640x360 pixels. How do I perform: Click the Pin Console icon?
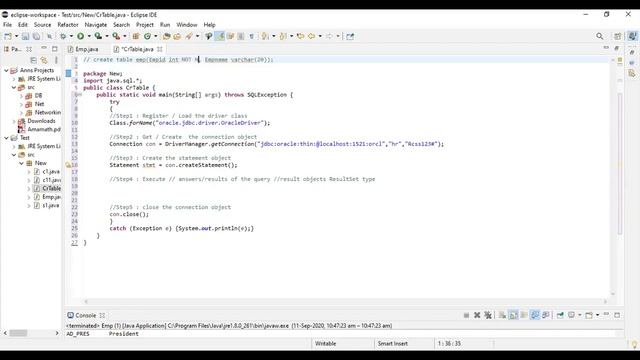pyautogui.click(x=560, y=315)
